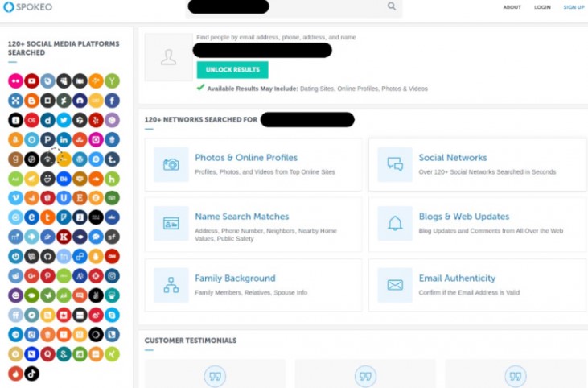588x388 pixels.
Task: Click the Google Plus icon
Action: [x=31, y=276]
